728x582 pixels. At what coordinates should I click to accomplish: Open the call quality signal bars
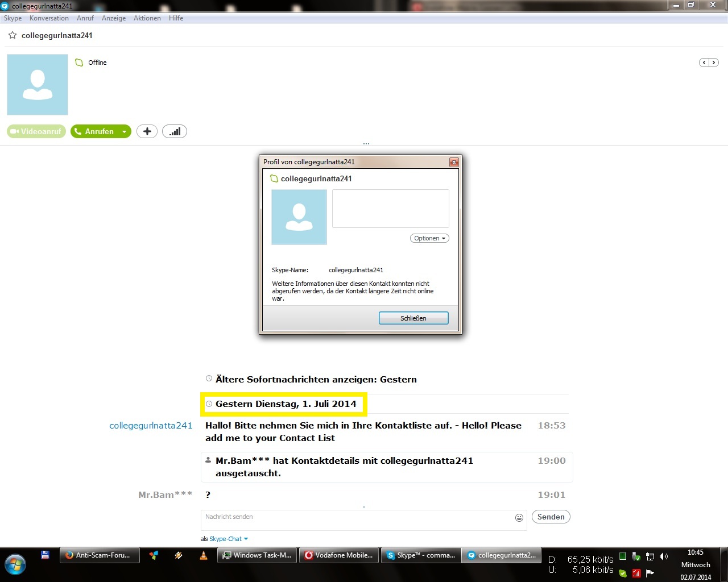pyautogui.click(x=175, y=131)
